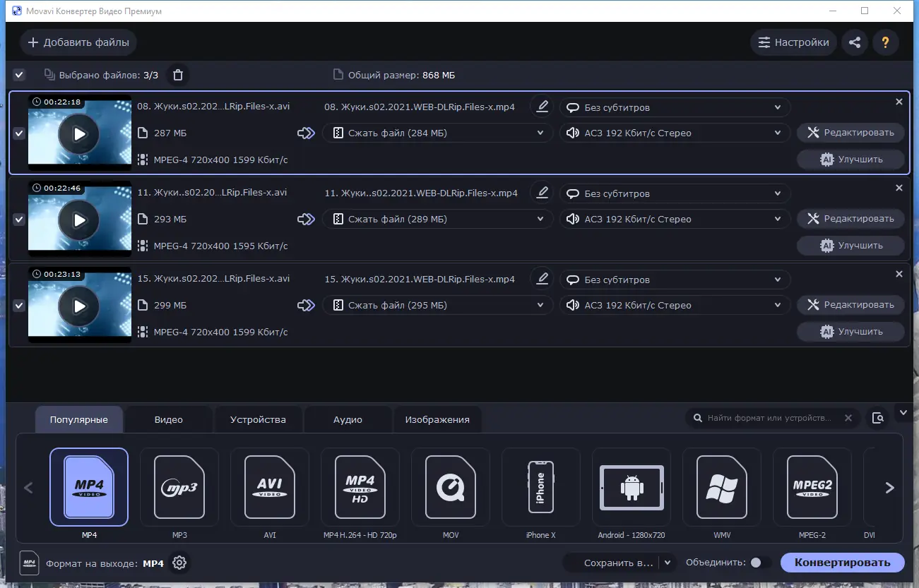919x588 pixels.
Task: Open subtitles dropdown for file 15
Action: pos(675,280)
